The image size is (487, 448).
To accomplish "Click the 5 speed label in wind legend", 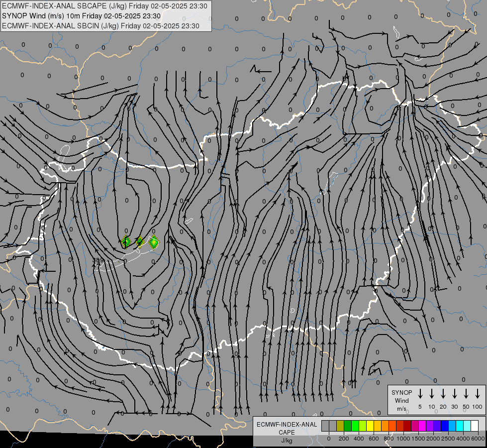I will pyautogui.click(x=420, y=407).
